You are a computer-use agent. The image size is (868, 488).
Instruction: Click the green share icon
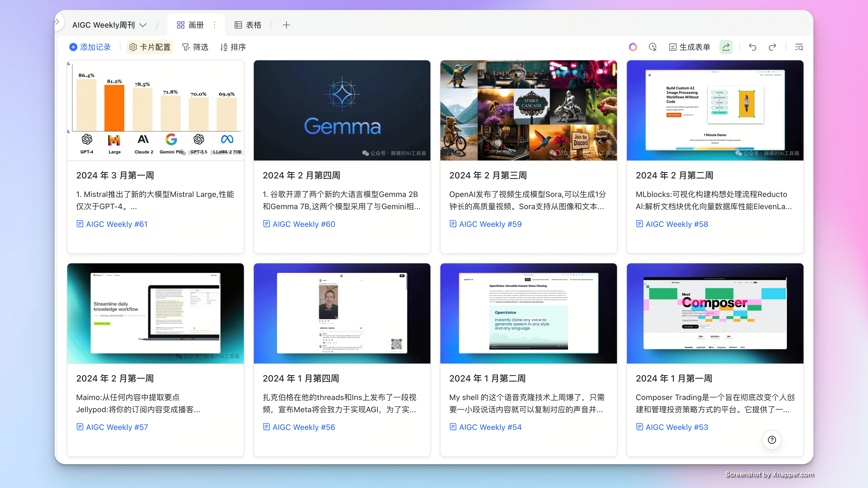coord(726,47)
